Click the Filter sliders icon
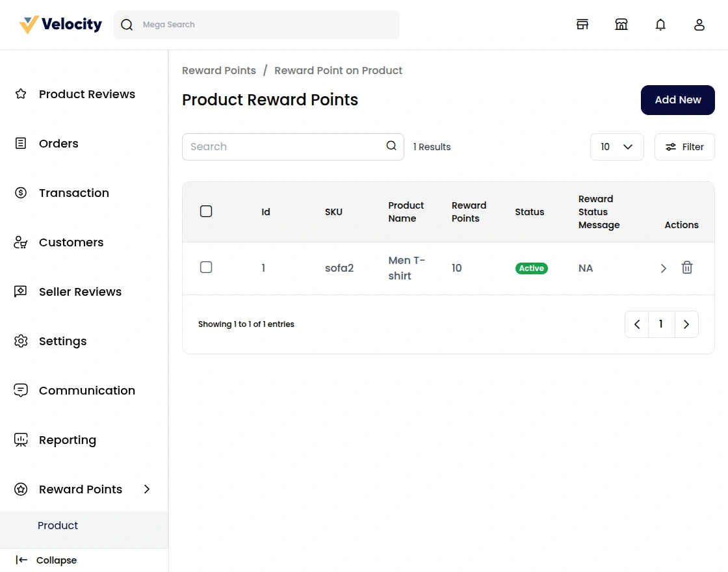 671,147
